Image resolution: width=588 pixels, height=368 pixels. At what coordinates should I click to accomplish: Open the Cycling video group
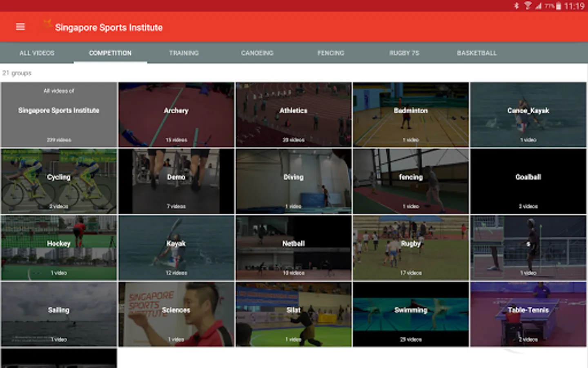pos(59,181)
